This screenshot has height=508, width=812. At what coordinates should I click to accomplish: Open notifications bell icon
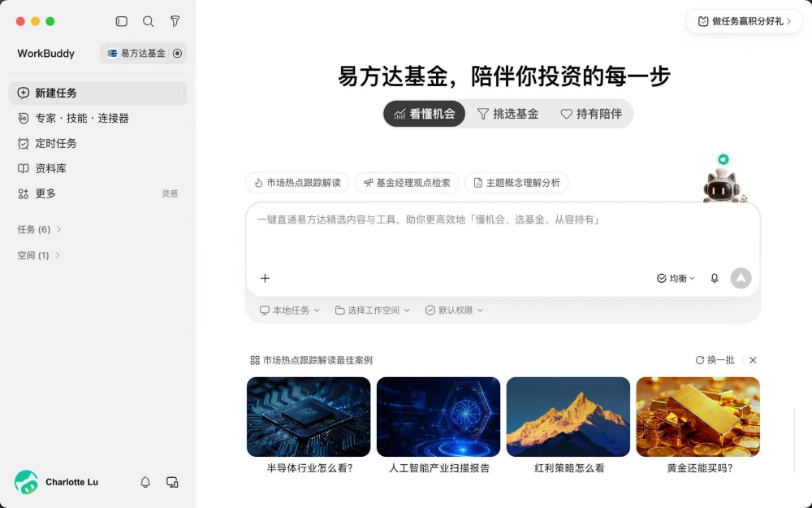[x=145, y=482]
